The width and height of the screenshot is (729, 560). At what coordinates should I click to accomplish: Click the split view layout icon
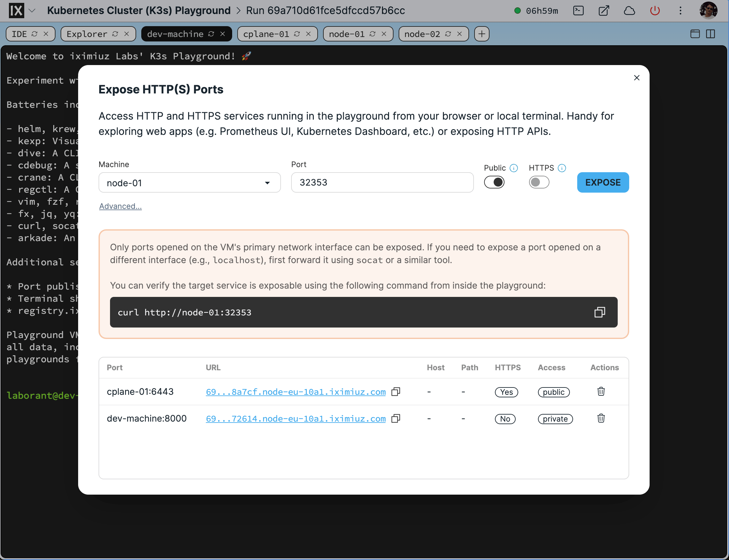(711, 34)
